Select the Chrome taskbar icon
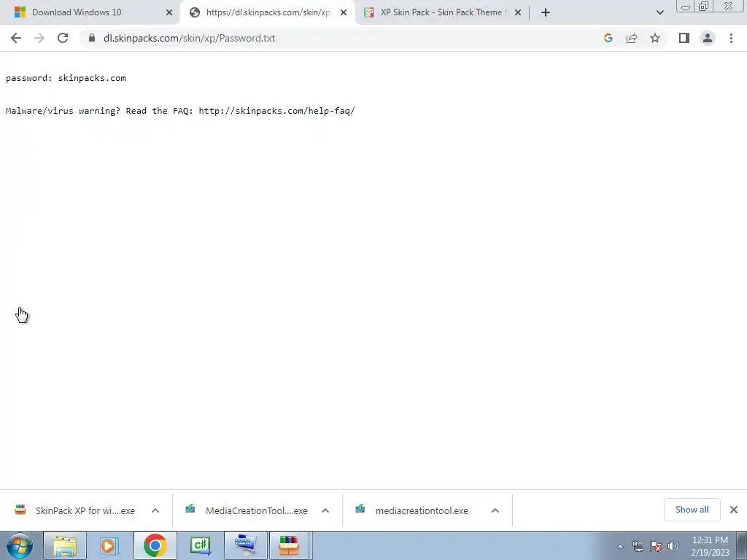The width and height of the screenshot is (747, 560). point(155,545)
